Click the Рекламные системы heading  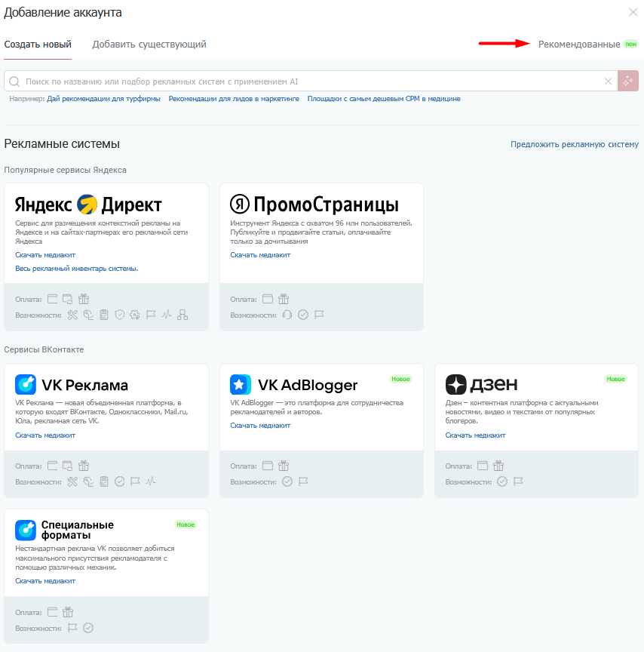coord(62,144)
